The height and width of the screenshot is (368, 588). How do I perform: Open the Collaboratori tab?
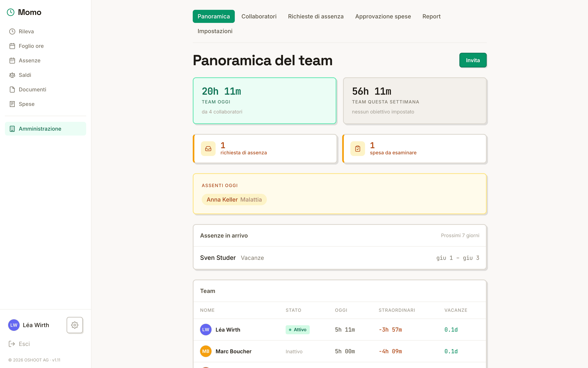click(x=259, y=16)
